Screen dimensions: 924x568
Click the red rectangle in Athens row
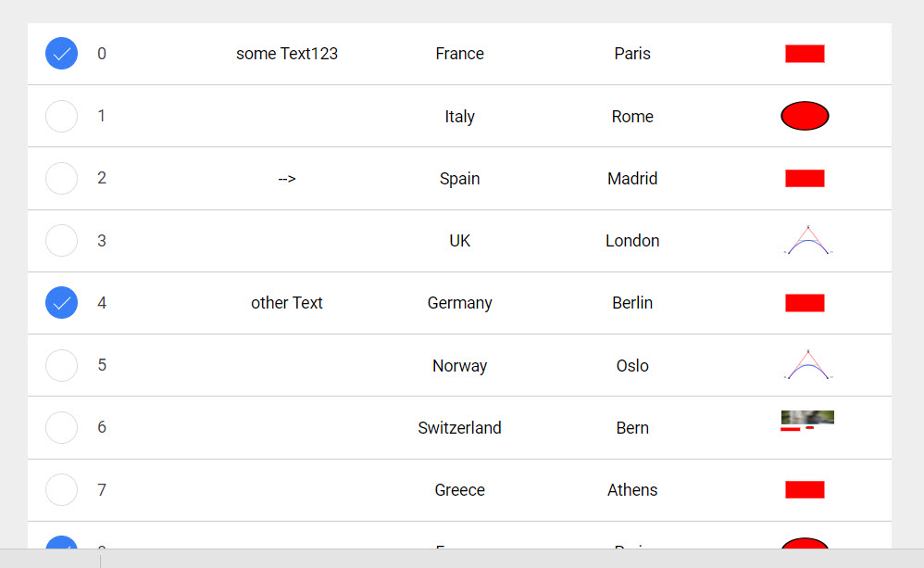pyautogui.click(x=805, y=489)
